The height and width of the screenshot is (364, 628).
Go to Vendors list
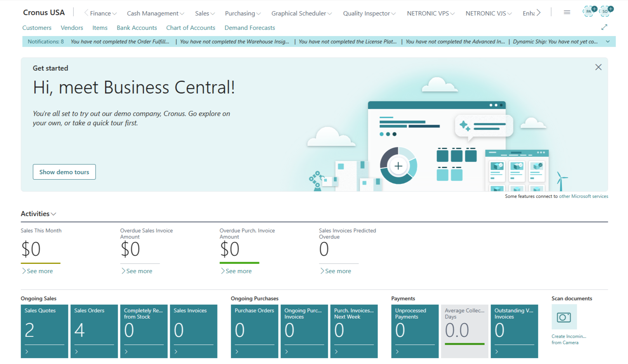(72, 28)
